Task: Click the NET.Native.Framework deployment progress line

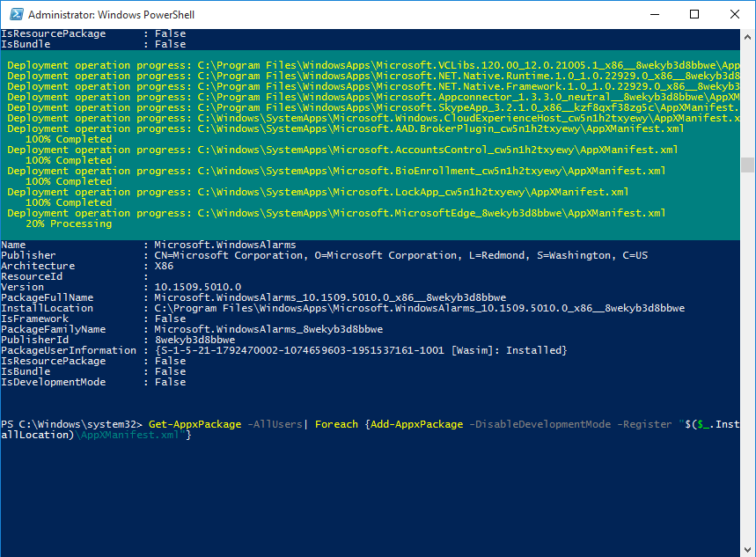Action: coord(374,87)
